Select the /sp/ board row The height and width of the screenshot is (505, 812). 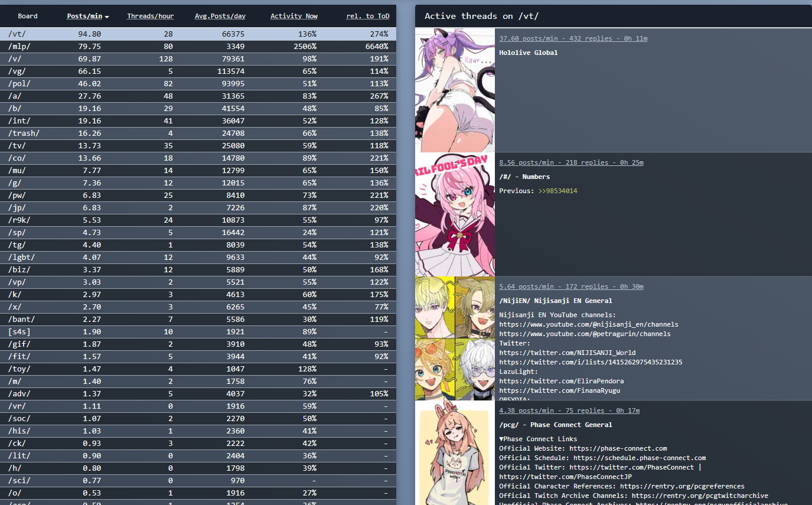(x=198, y=232)
